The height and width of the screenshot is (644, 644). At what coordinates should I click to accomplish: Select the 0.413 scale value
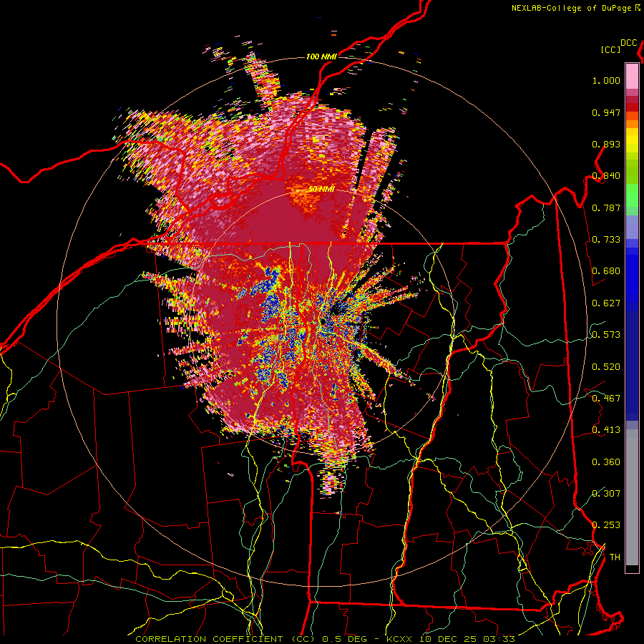point(606,430)
